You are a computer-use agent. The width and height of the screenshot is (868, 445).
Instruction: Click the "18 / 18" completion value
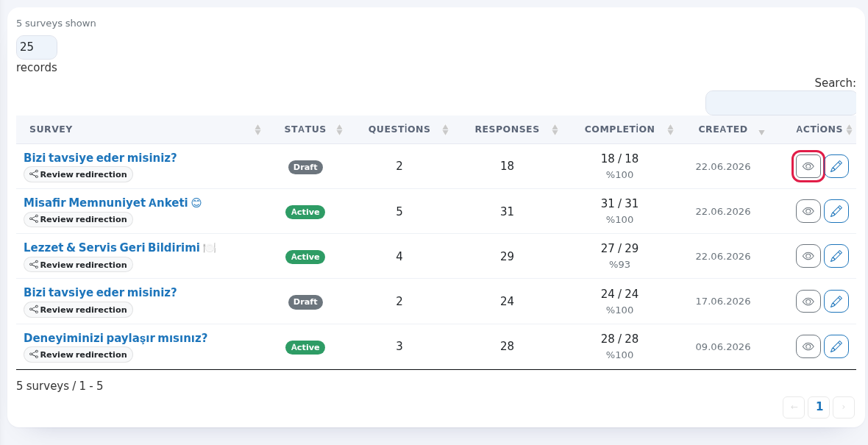(619, 159)
